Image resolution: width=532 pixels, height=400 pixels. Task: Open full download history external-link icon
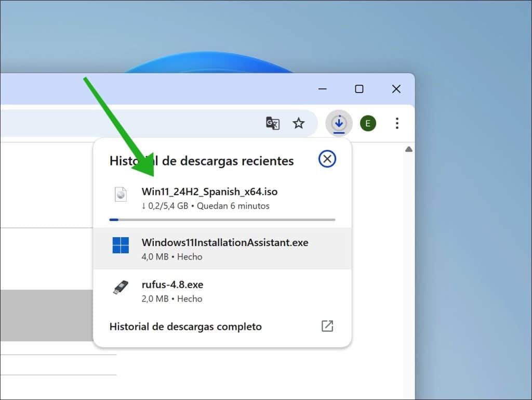point(327,326)
